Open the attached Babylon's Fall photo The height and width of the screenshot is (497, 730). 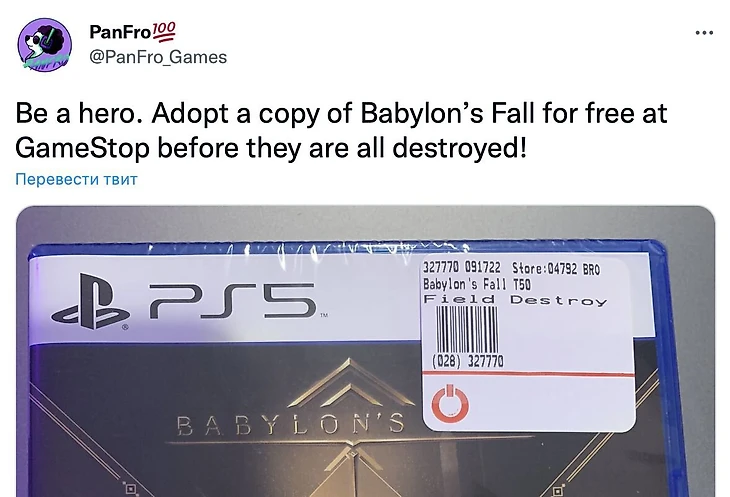[x=365, y=351]
